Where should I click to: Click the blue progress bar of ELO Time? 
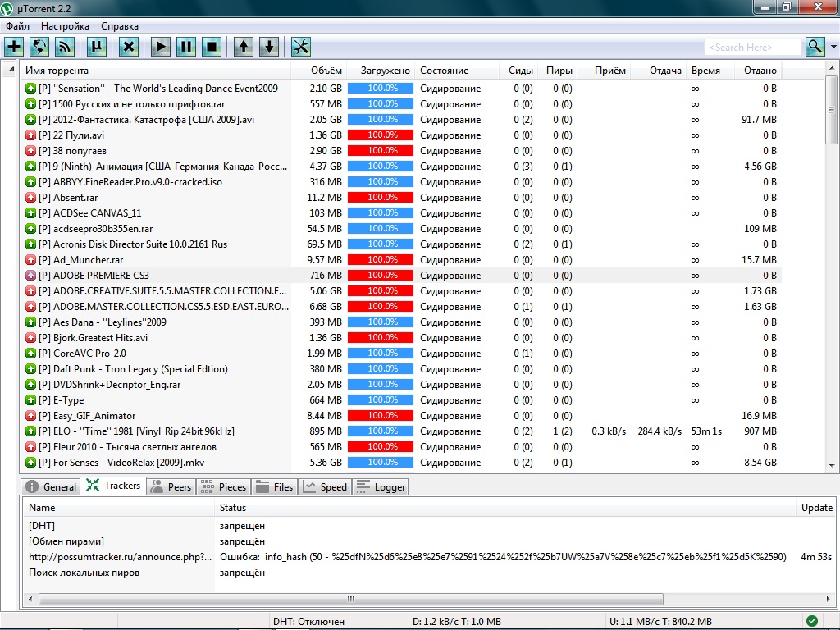point(381,431)
